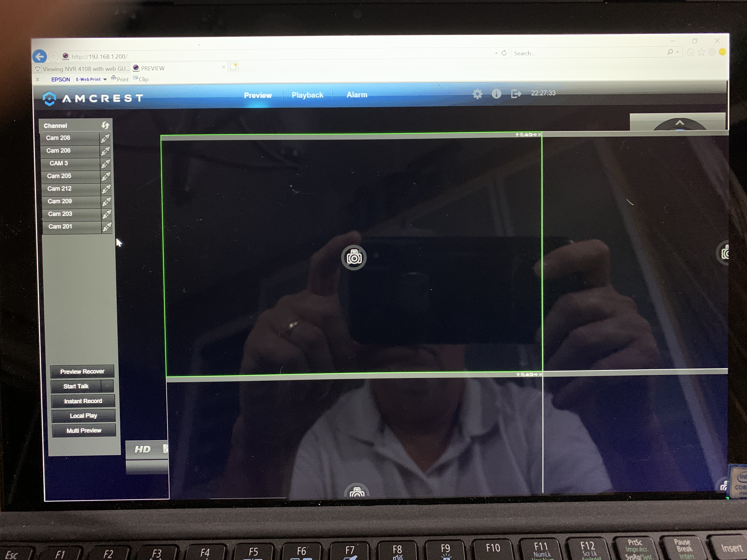Click the Preview Recover button
This screenshot has height=560, width=747.
click(82, 372)
